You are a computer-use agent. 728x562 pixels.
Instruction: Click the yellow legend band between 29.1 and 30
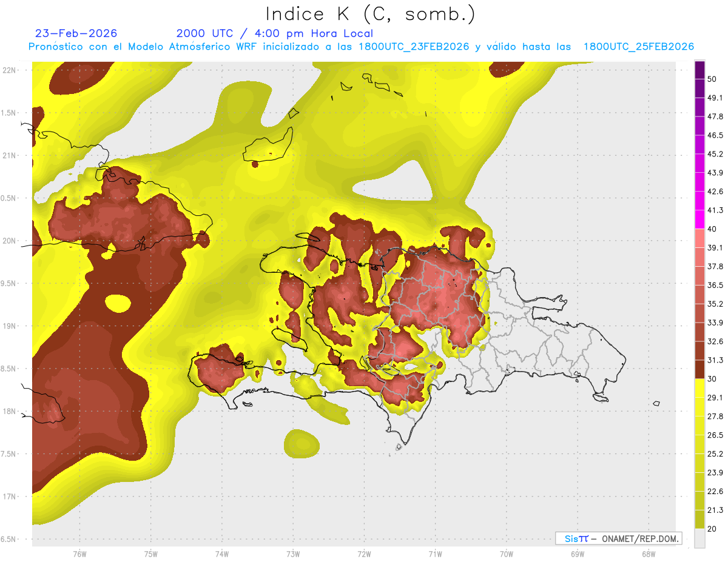[700, 388]
